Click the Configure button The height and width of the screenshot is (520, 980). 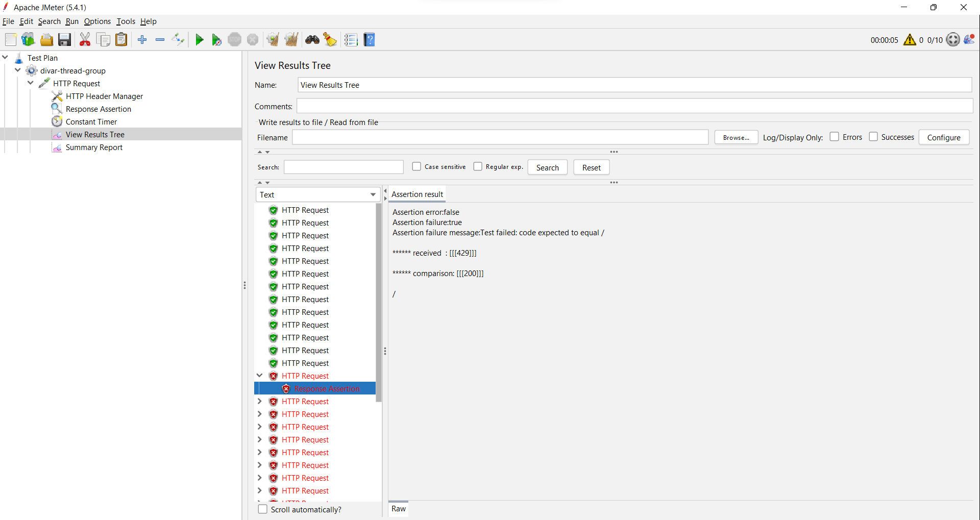(944, 137)
